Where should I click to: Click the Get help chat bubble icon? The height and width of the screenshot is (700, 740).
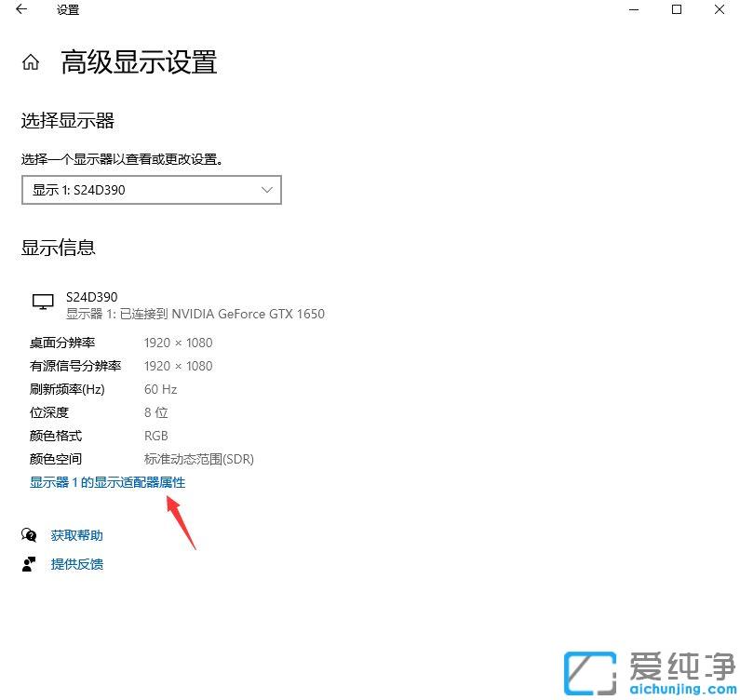click(x=29, y=535)
